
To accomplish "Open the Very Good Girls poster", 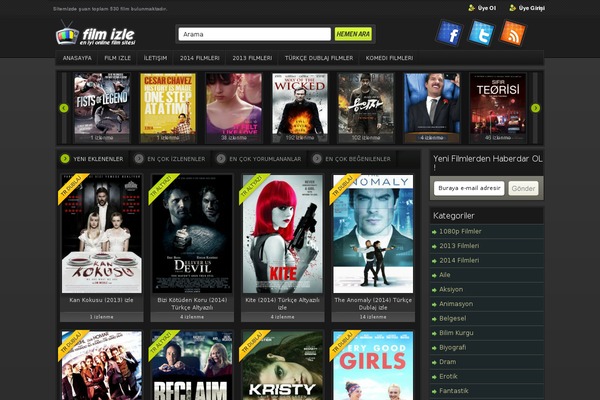I will (373, 366).
